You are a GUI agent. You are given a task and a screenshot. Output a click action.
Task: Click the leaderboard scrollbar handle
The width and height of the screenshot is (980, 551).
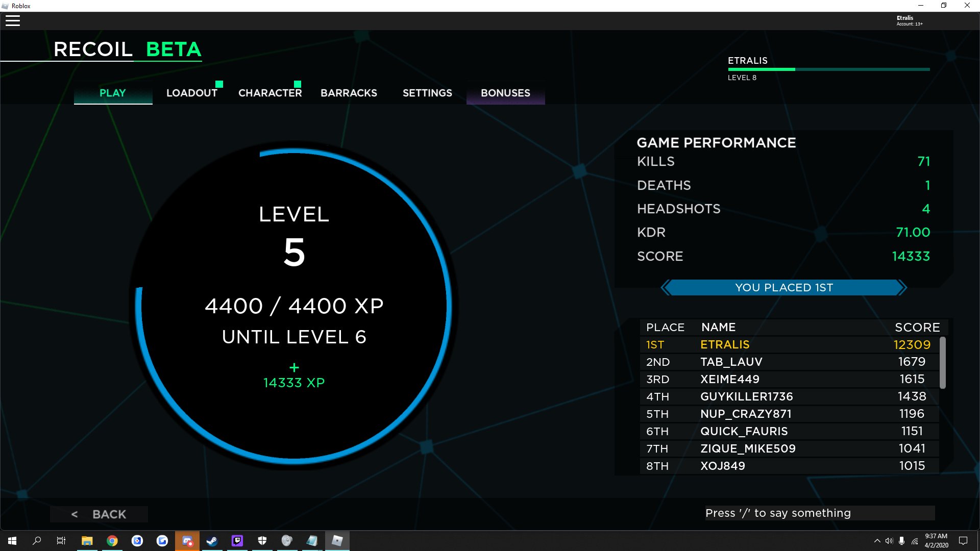(942, 363)
